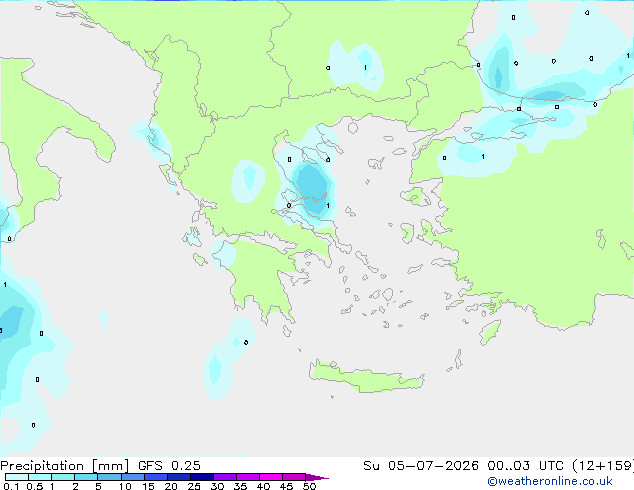Click the above-50 arrow tip of legend
Viewport: 634px width, 490px height.
[x=317, y=477]
